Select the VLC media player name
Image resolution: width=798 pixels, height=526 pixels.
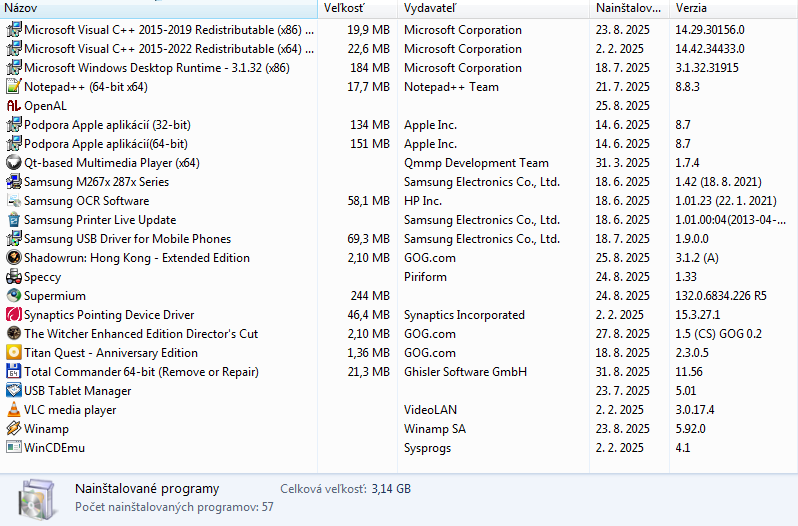point(70,410)
